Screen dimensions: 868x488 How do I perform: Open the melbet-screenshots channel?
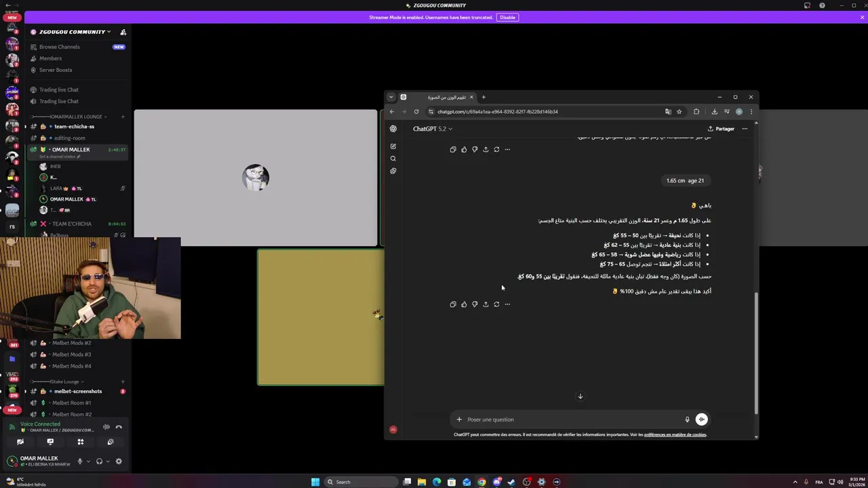point(78,391)
